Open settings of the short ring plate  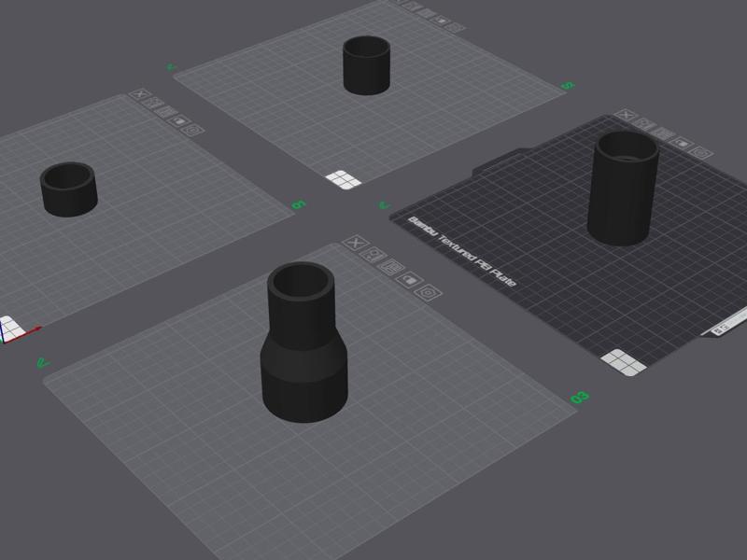coord(193,130)
